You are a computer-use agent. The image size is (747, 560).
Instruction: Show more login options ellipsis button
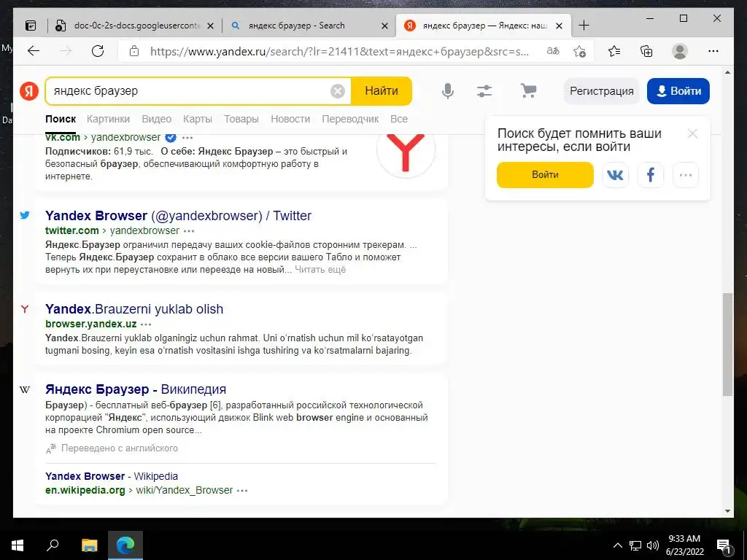tap(686, 175)
